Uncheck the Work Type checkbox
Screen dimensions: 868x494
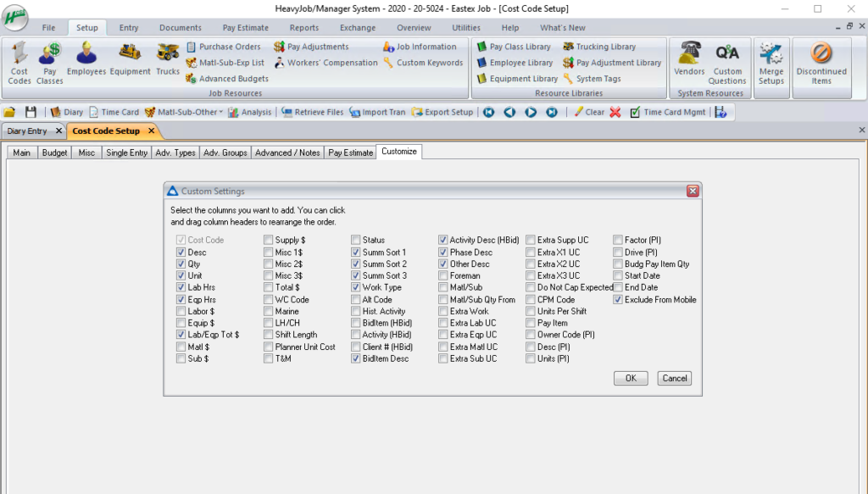355,287
